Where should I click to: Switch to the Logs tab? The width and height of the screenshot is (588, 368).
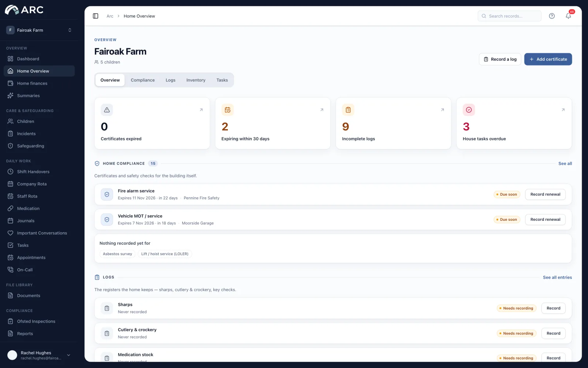[171, 80]
